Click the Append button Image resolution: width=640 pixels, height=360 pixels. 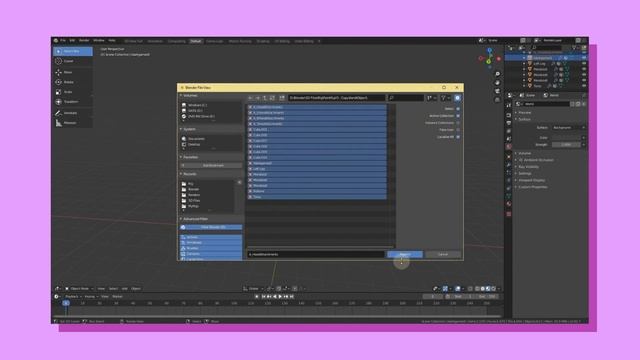(405, 254)
